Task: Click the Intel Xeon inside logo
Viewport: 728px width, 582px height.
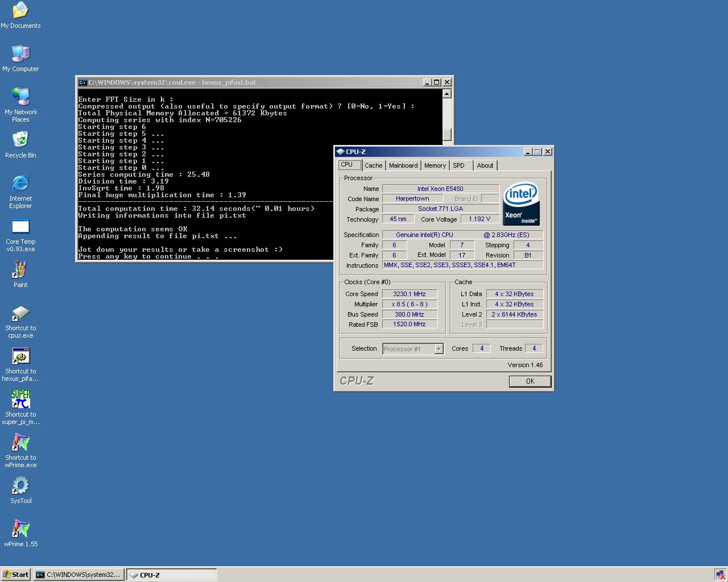Action: pyautogui.click(x=521, y=203)
